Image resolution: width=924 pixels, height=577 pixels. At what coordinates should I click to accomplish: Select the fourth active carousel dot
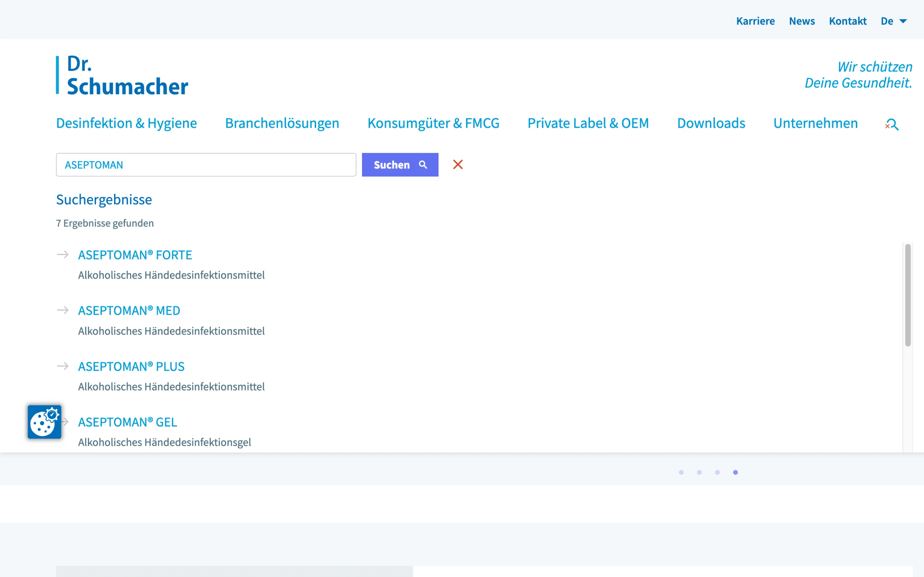click(736, 472)
